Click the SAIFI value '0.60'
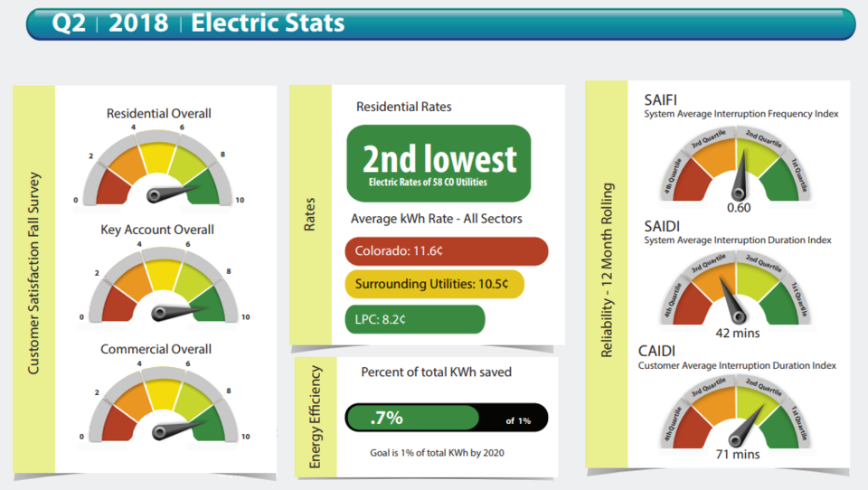 click(x=739, y=208)
